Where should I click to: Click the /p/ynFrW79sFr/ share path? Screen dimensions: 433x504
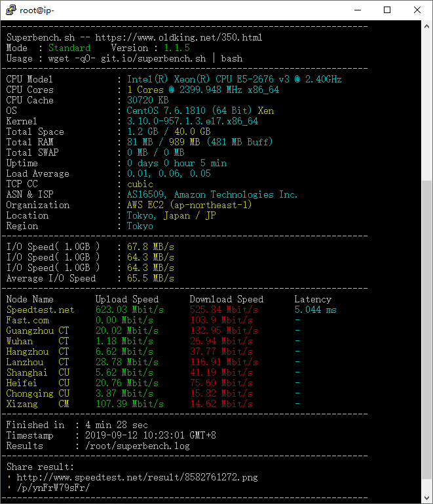tap(52, 488)
